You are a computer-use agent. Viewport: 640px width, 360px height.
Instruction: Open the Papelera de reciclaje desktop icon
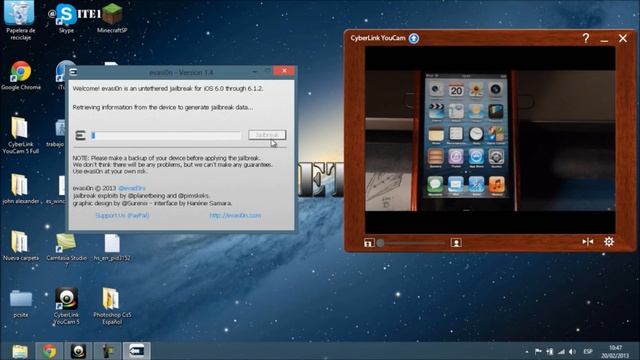pyautogui.click(x=20, y=20)
